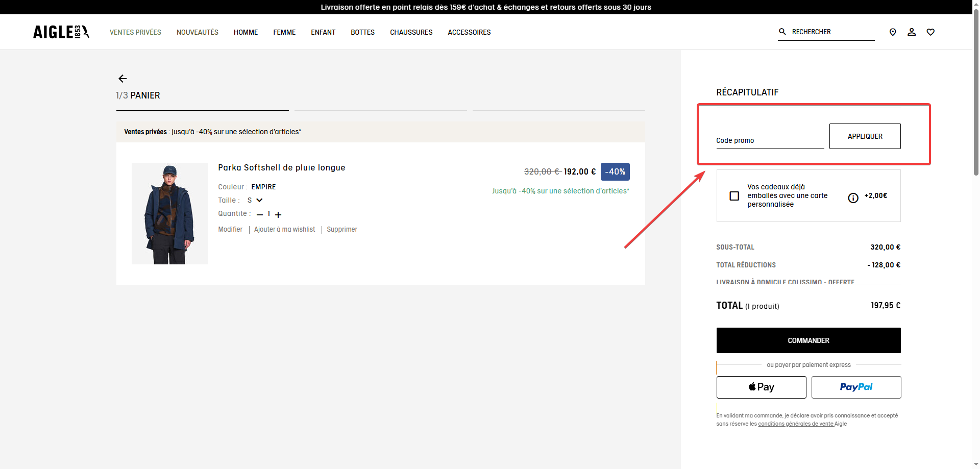
Task: Click Ajouter à ma wishlist link
Action: [284, 230]
